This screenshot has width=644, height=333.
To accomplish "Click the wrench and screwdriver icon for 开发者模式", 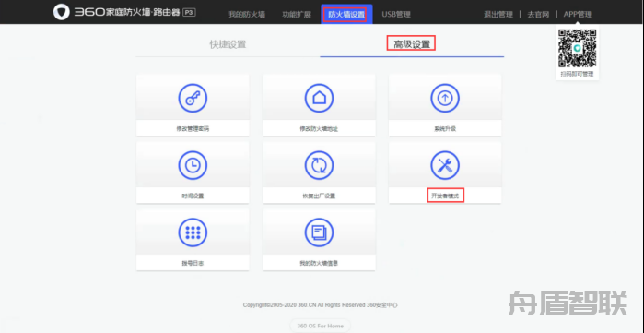I will click(x=445, y=165).
